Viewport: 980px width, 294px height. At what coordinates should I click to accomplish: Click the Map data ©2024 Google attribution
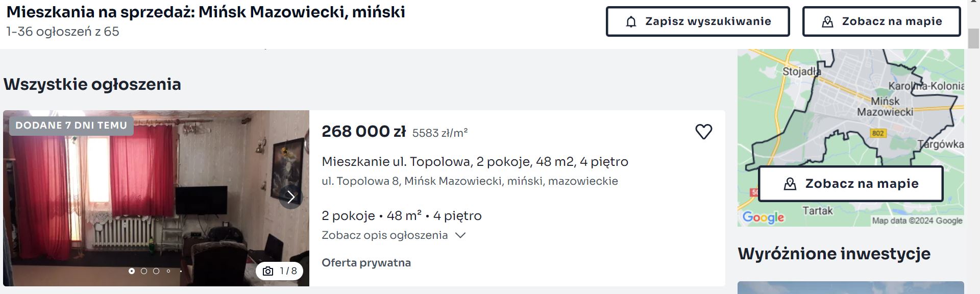click(917, 220)
